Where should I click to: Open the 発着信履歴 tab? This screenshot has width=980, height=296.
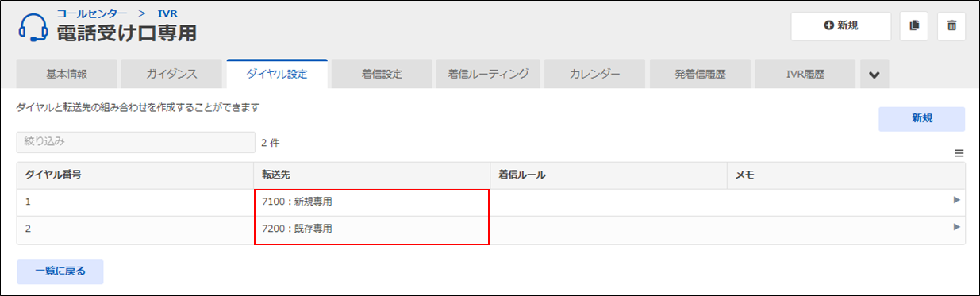700,75
